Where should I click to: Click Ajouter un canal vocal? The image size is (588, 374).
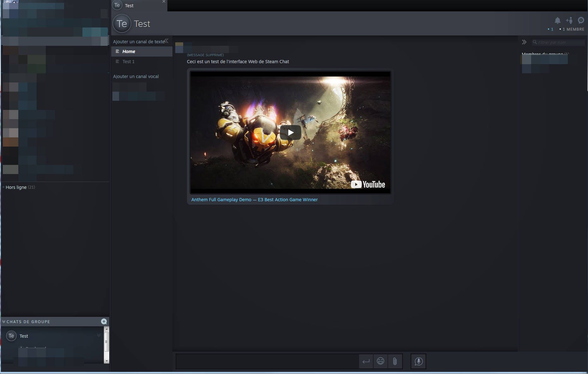(x=136, y=76)
